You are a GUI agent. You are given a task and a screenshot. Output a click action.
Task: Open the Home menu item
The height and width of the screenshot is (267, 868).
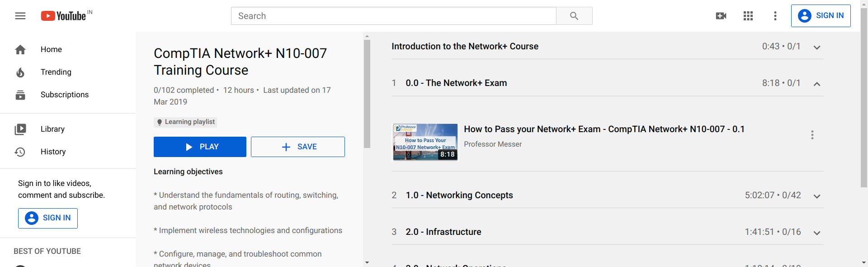pyautogui.click(x=68, y=49)
